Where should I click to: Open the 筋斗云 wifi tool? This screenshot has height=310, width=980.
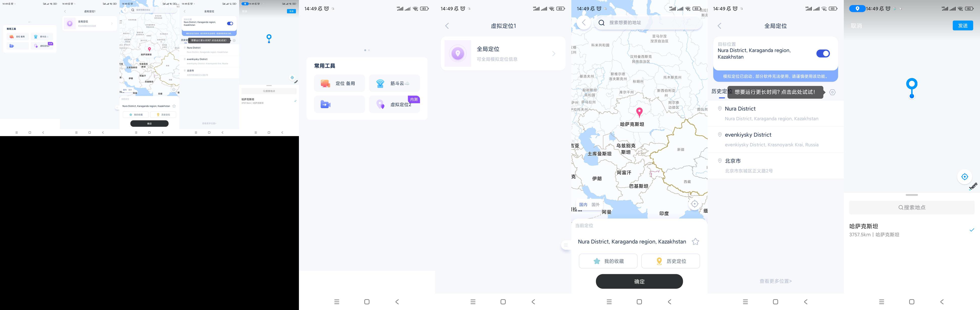(394, 83)
